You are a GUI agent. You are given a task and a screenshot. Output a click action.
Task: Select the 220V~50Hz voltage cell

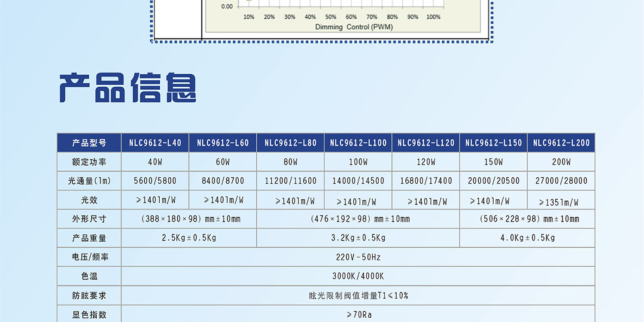pos(358,257)
